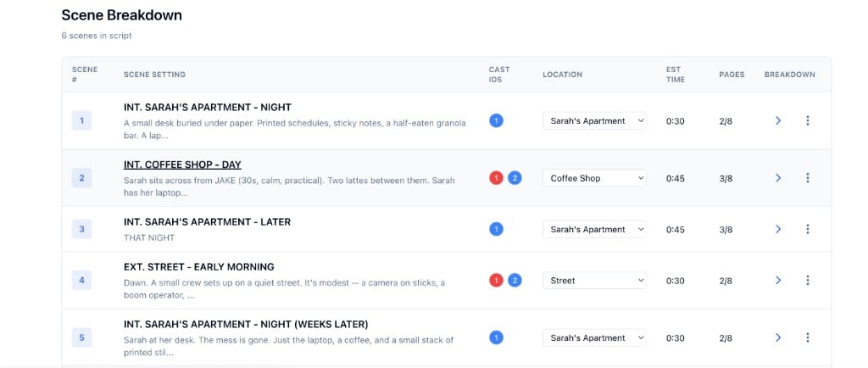Image resolution: width=868 pixels, height=368 pixels.
Task: Click THAT NIGHT description text
Action: 149,238
